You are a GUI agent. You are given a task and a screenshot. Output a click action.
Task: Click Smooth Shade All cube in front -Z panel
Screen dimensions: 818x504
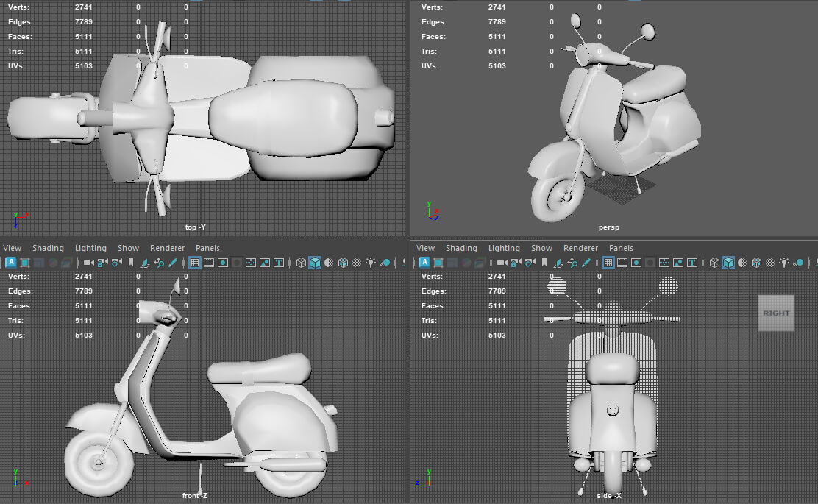315,263
